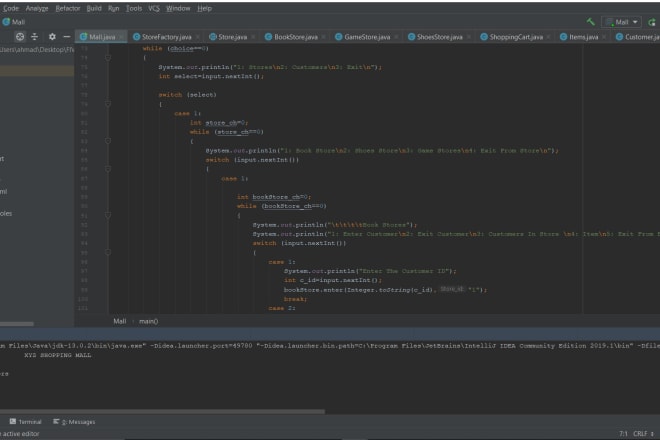Click the Store.java tab file icon
This screenshot has height=440, width=660.
(213, 37)
